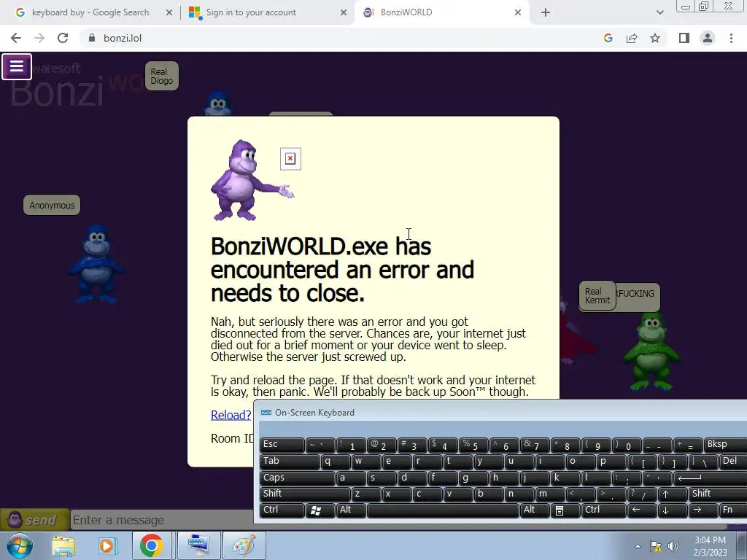Click the Reload? link in error dialog
The height and width of the screenshot is (560, 747).
pos(231,415)
